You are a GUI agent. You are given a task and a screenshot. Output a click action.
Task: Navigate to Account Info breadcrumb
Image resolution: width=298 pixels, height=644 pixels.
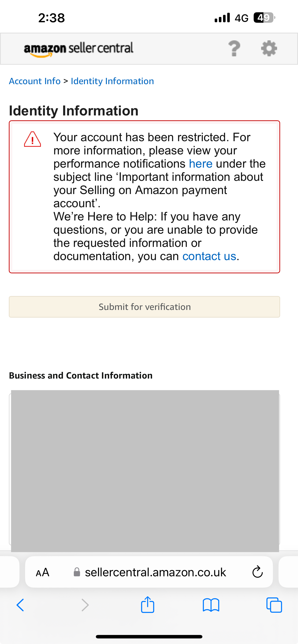[x=35, y=81]
